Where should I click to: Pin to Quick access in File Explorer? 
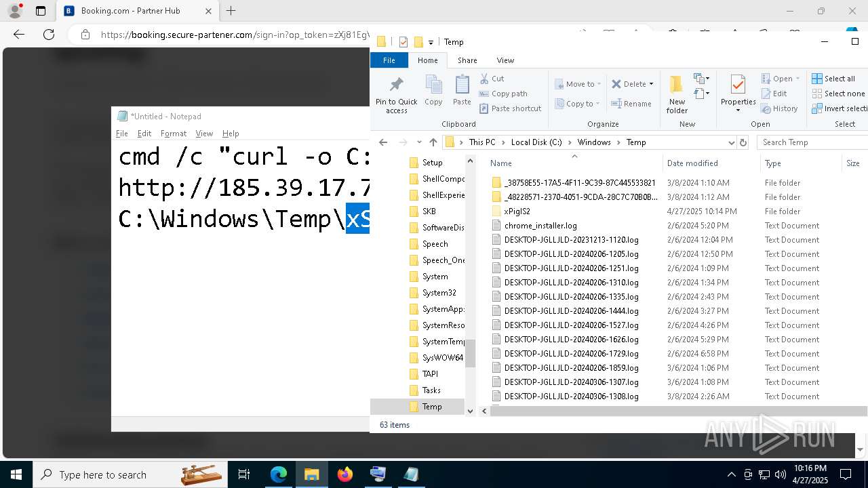point(397,94)
